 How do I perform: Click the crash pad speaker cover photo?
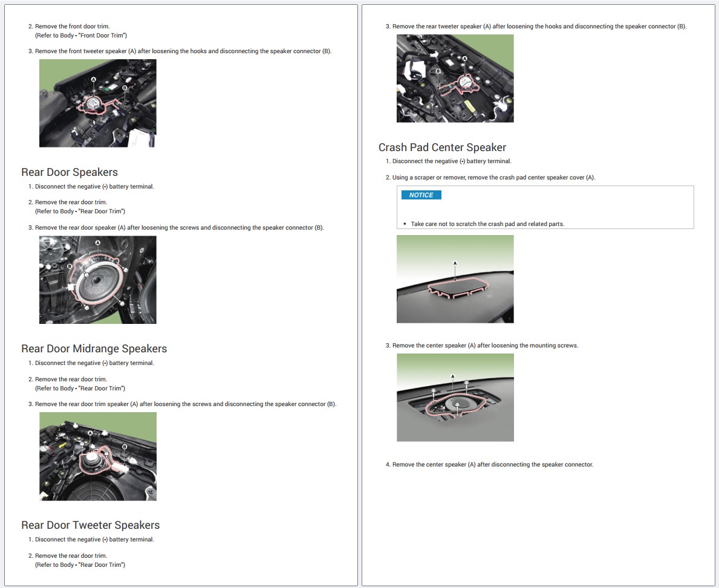[455, 279]
